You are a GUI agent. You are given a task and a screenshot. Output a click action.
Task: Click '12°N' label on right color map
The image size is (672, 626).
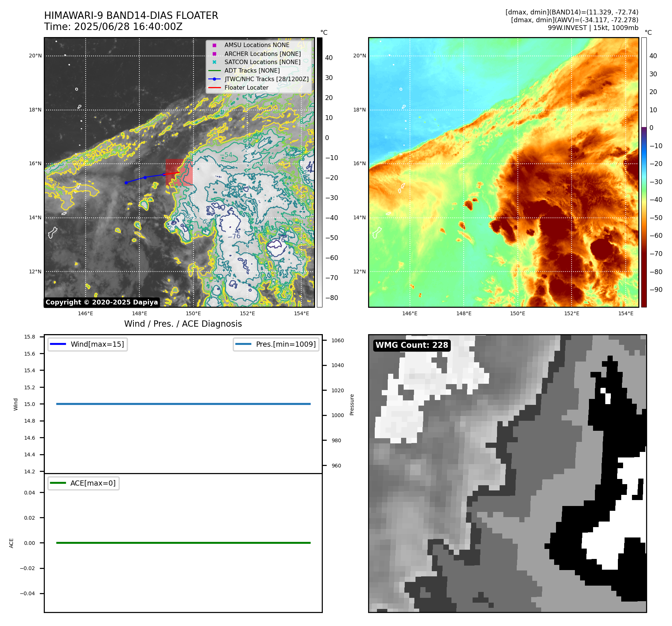pos(360,272)
